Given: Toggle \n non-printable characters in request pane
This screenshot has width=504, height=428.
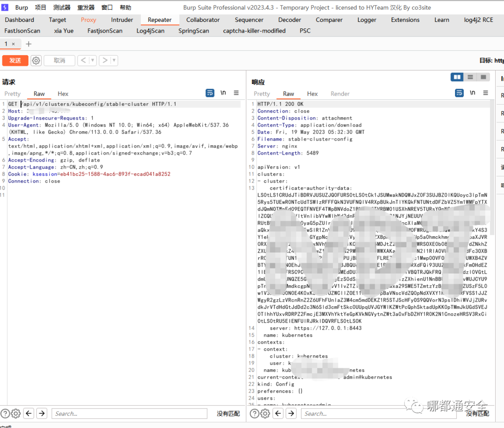Looking at the screenshot, I should (x=223, y=93).
